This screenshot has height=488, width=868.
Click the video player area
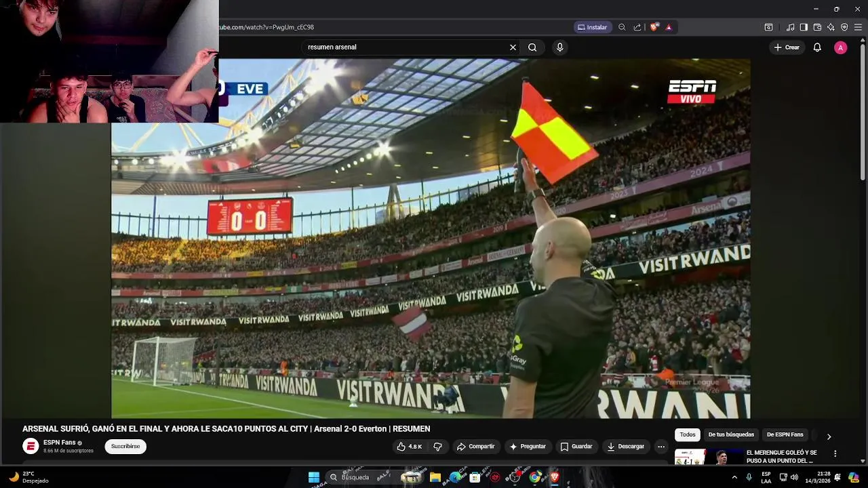pos(431,239)
